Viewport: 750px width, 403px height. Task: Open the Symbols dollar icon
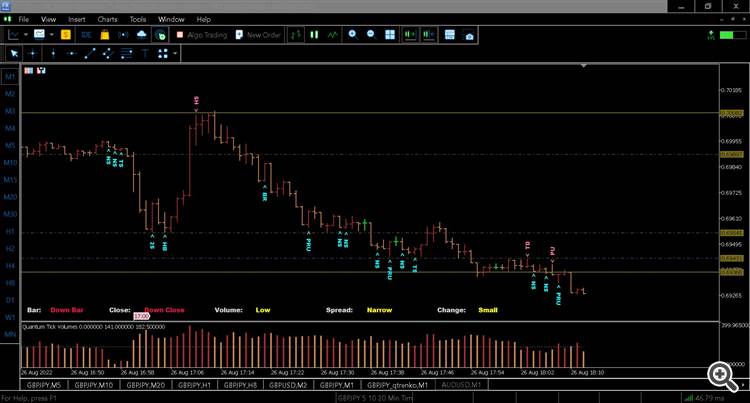(66, 35)
